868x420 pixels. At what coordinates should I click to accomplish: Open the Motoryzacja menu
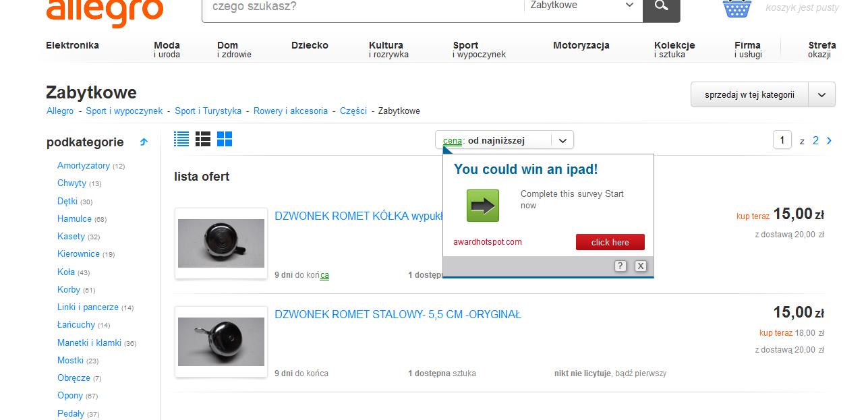(x=581, y=45)
